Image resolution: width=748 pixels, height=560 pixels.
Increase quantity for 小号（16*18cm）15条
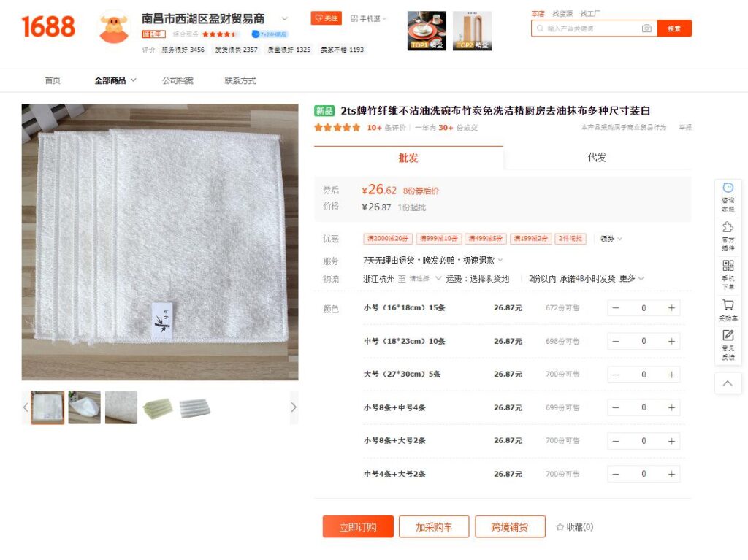(671, 308)
